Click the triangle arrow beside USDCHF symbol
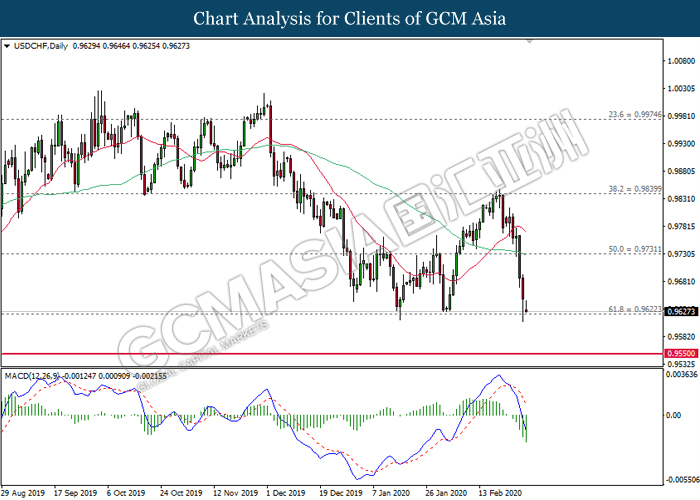Image resolution: width=700 pixels, height=500 pixels. (8, 46)
